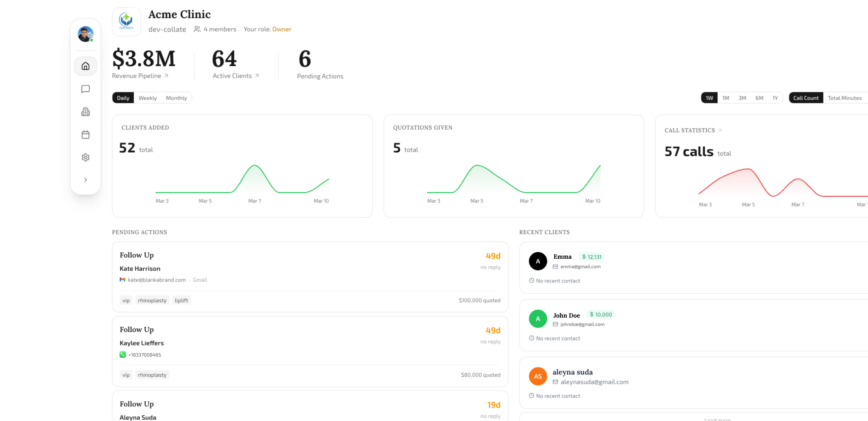This screenshot has height=421, width=868.
Task: Click the building sidebar icon
Action: 86,112
